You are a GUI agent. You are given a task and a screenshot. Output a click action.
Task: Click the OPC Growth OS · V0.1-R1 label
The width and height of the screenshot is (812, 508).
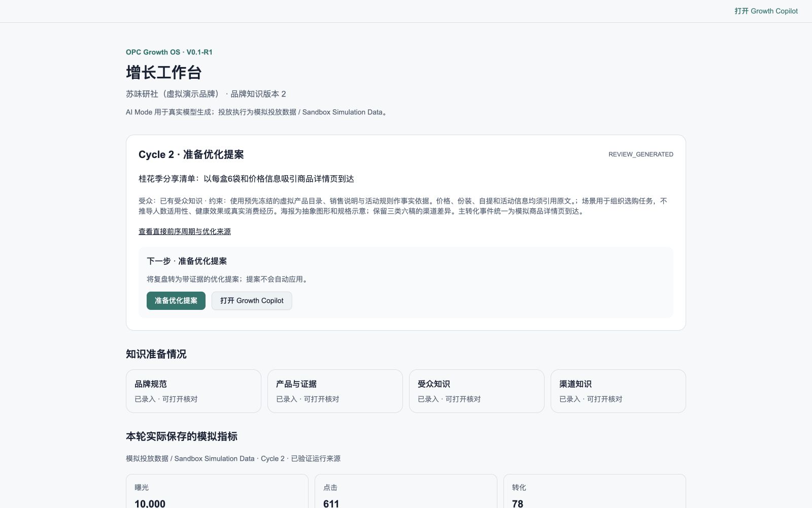pyautogui.click(x=169, y=52)
